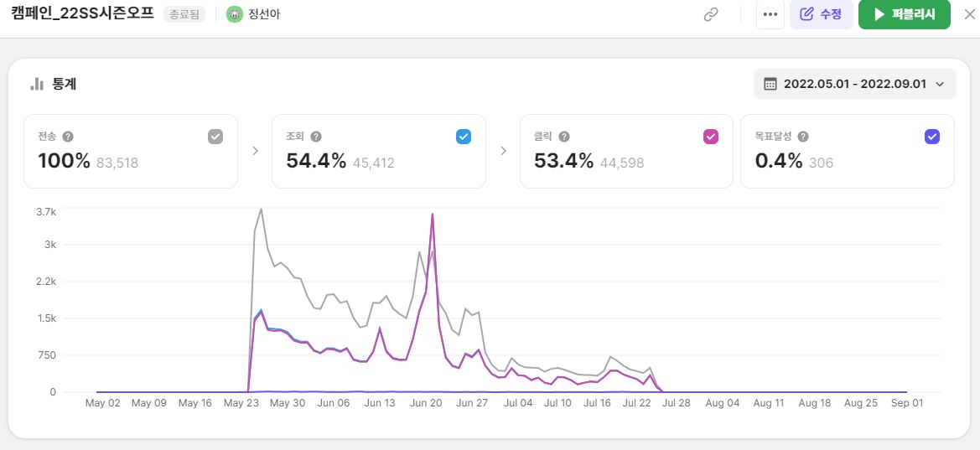Toggle the 목표달성 series checkbox
This screenshot has height=450, width=980.
tap(931, 137)
